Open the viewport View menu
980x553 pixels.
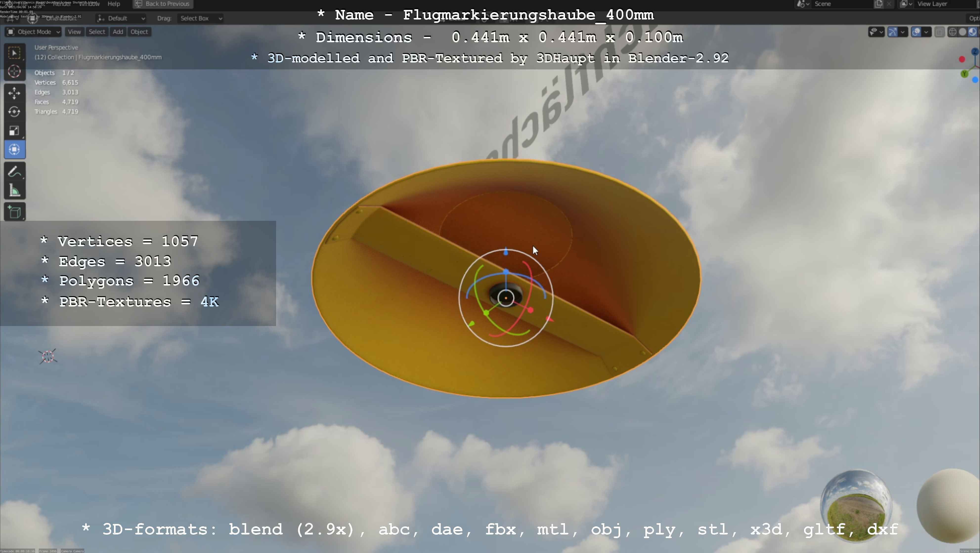pos(74,32)
